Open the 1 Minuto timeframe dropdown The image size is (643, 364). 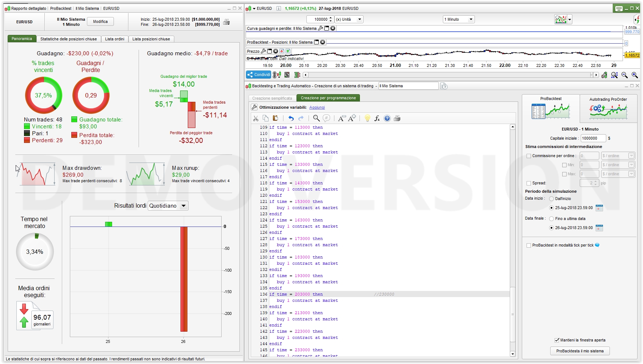(x=458, y=19)
